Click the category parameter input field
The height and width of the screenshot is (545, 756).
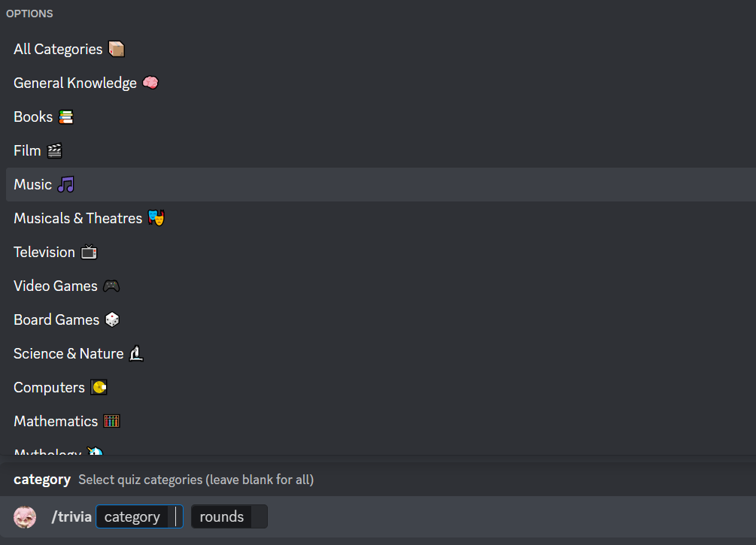point(139,516)
